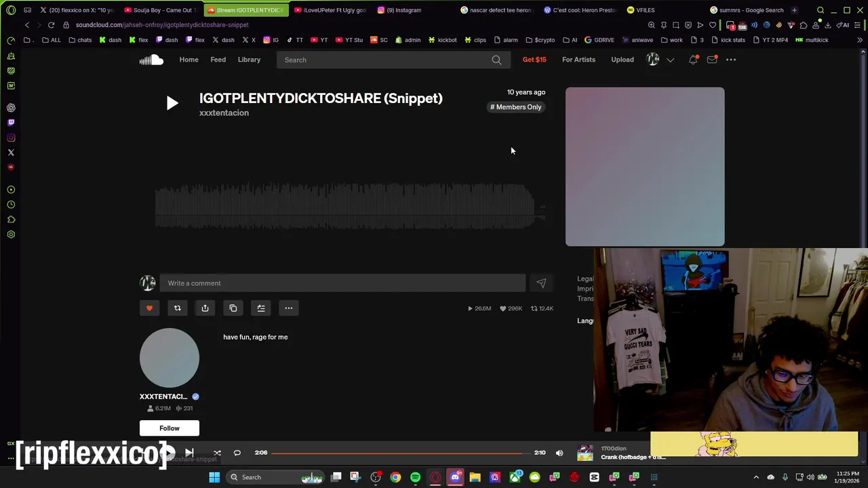Open Instagram icon in Opera sidebar
Screen dimensions: 868x488
(x=11, y=138)
